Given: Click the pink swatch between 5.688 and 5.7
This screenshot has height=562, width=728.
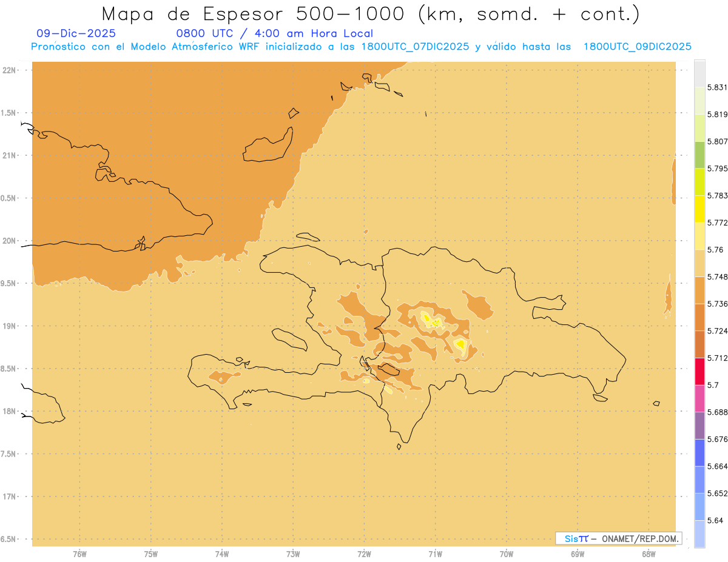Looking at the screenshot, I should (x=699, y=398).
